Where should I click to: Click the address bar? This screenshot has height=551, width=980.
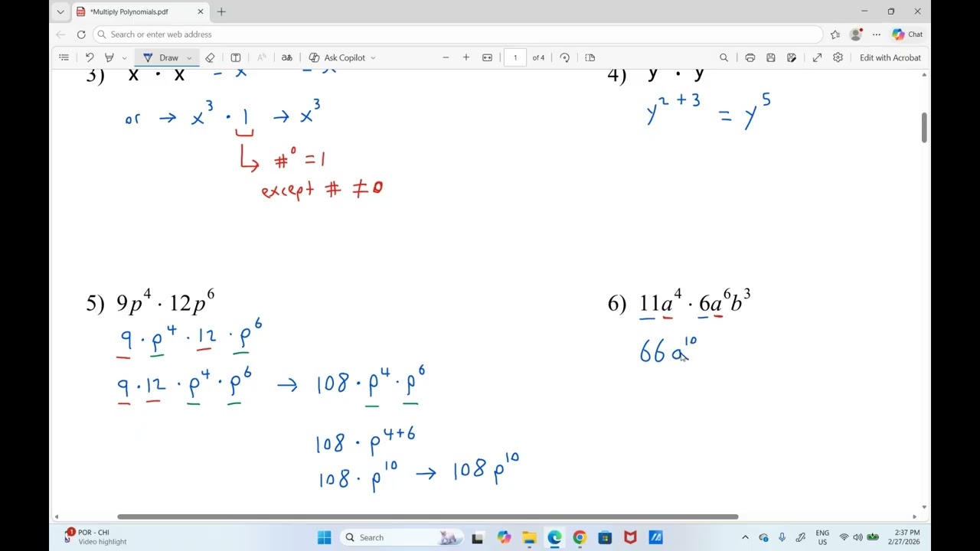[458, 34]
